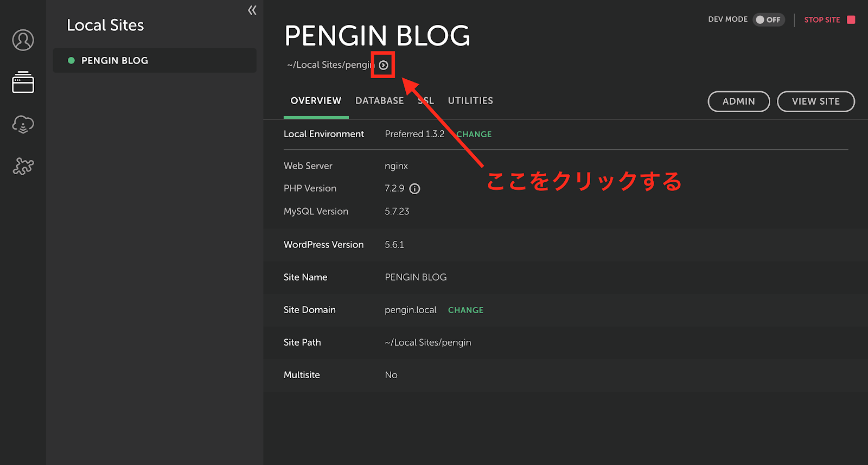Open site folder arrow icon
868x465 pixels.
click(x=384, y=65)
